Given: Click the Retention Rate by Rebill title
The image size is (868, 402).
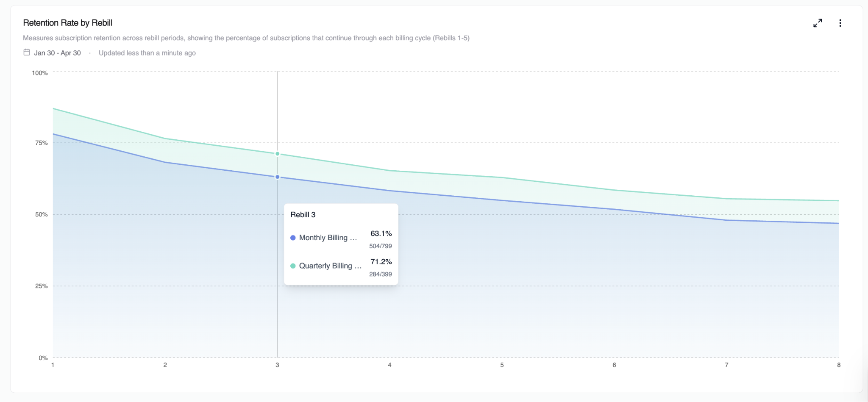Looking at the screenshot, I should click(67, 23).
